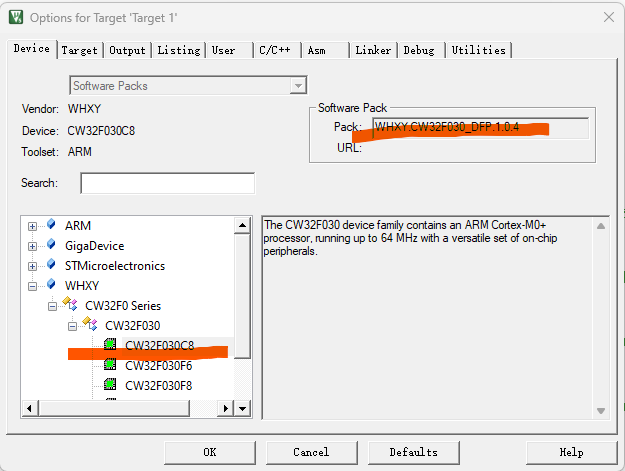Collapse the WHXY vendor node
Viewport: 625px width, 471px height.
tap(32, 286)
